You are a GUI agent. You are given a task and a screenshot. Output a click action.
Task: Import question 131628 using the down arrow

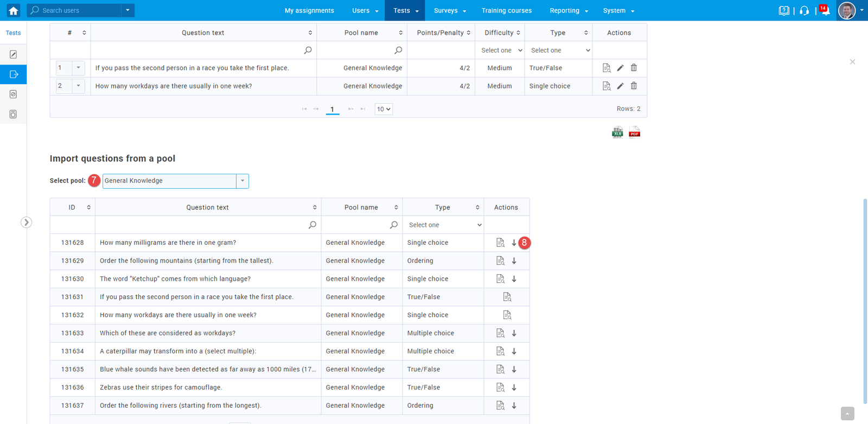514,243
